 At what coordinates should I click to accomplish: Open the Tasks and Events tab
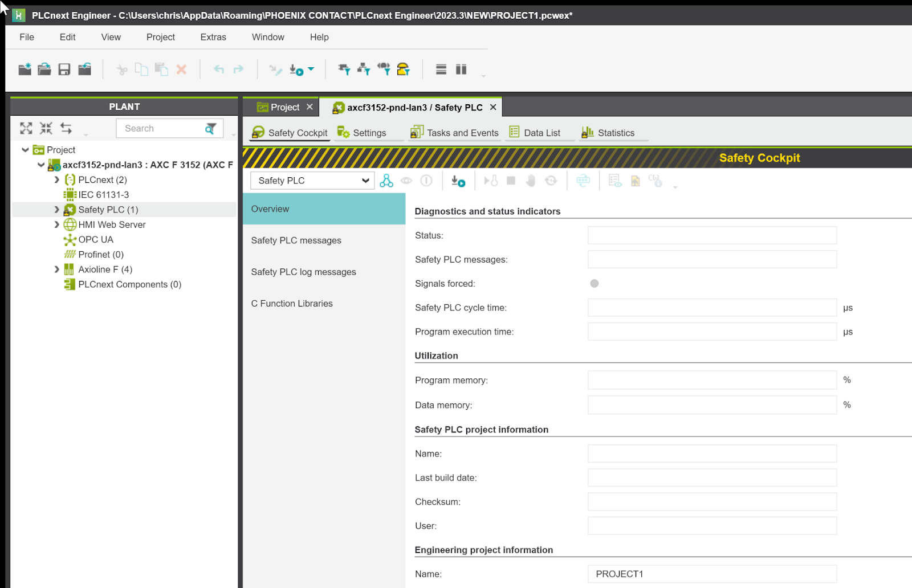pyautogui.click(x=454, y=133)
